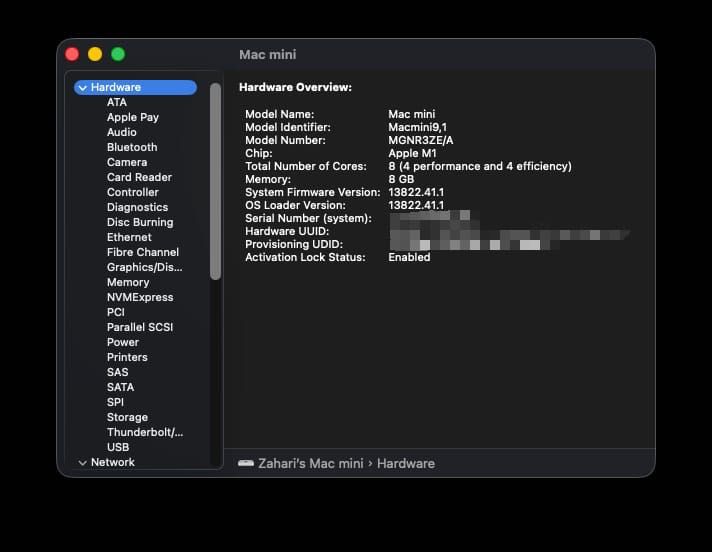Screen dimensions: 712x552
Task: Open Memory in the sidebar
Action: click(128, 282)
